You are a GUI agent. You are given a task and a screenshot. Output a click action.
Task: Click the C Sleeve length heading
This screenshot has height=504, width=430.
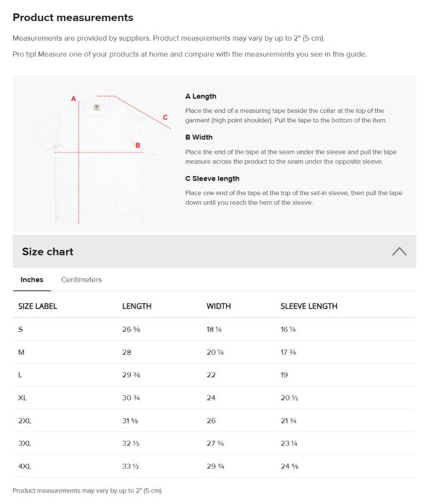pyautogui.click(x=212, y=179)
